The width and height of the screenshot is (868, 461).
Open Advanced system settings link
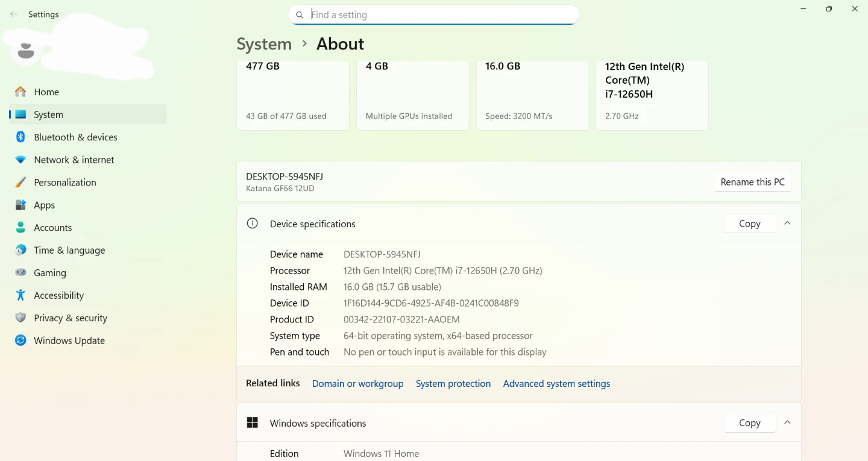click(x=556, y=384)
